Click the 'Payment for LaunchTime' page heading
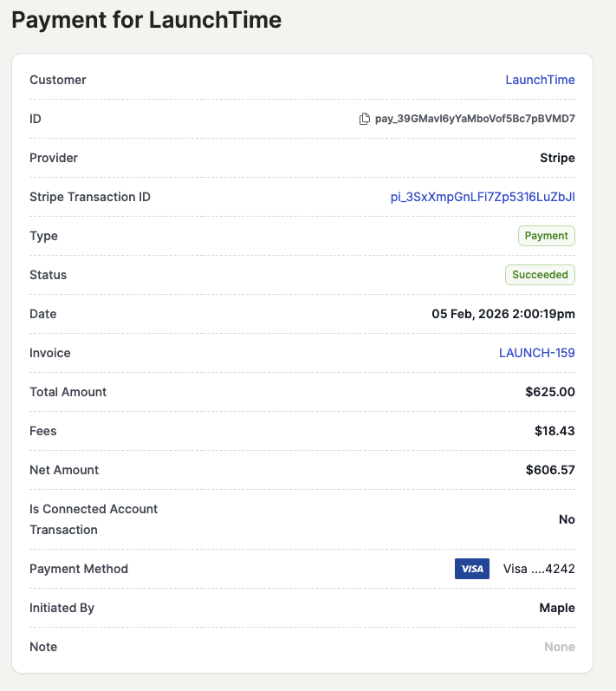This screenshot has width=616, height=691. coord(146,20)
